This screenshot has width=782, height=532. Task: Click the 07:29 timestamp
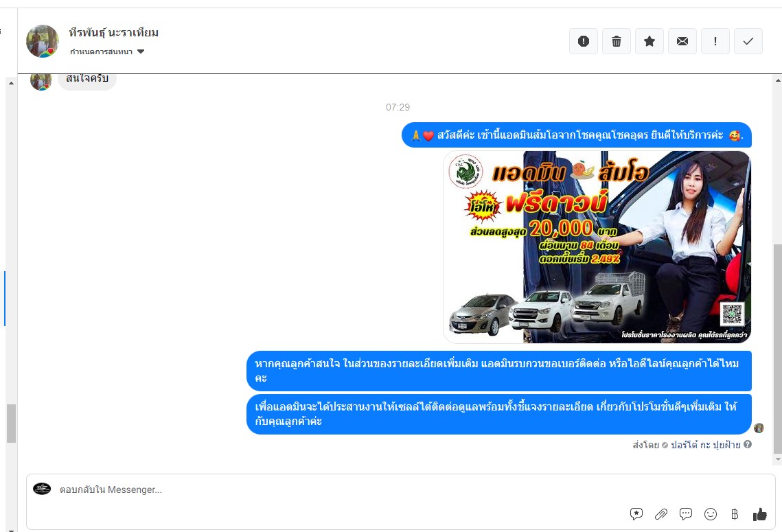[398, 107]
